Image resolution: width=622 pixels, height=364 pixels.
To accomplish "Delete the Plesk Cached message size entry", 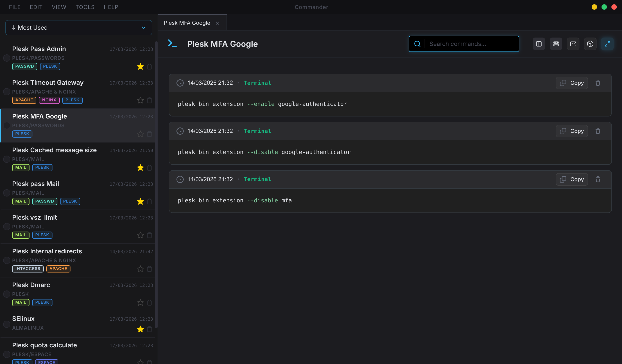I will click(x=149, y=168).
